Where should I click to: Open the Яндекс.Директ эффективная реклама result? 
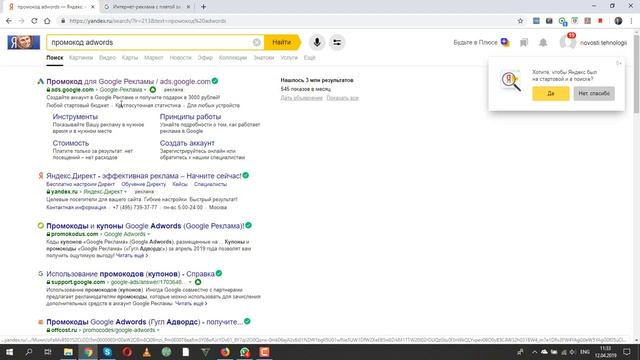[x=144, y=176]
